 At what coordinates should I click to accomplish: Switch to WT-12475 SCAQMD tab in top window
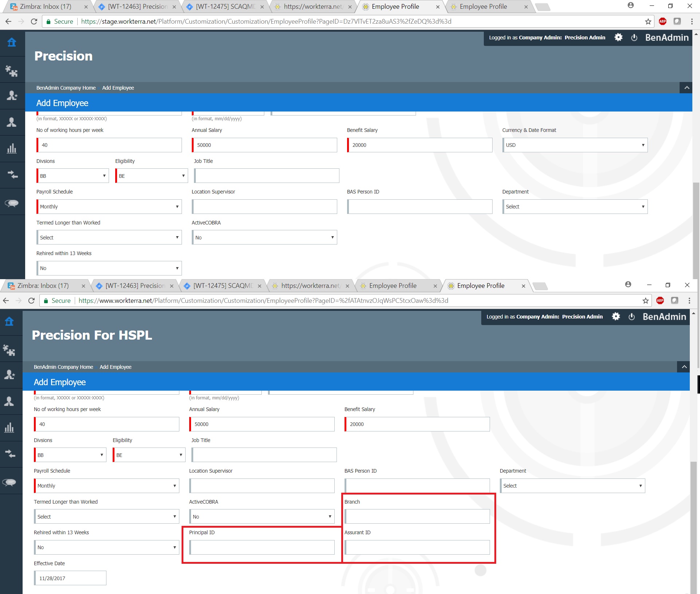tap(225, 7)
